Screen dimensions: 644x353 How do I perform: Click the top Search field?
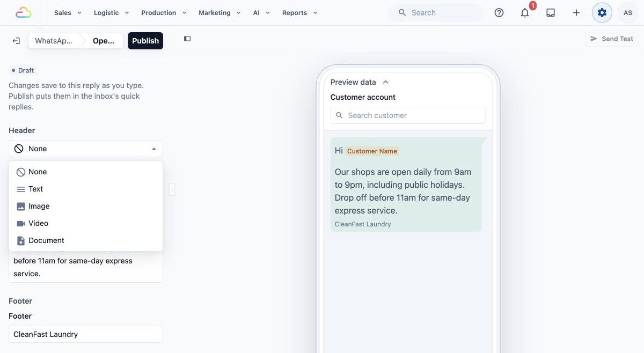click(435, 12)
